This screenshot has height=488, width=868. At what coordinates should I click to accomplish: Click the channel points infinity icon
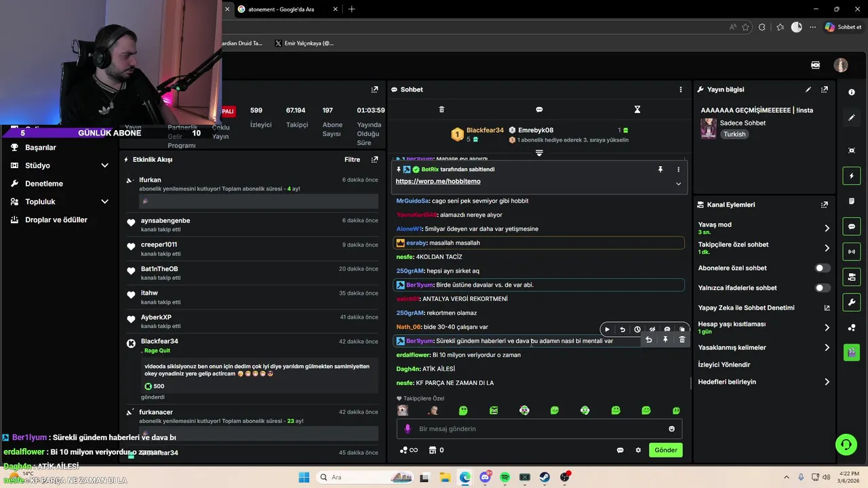pyautogui.click(x=408, y=450)
